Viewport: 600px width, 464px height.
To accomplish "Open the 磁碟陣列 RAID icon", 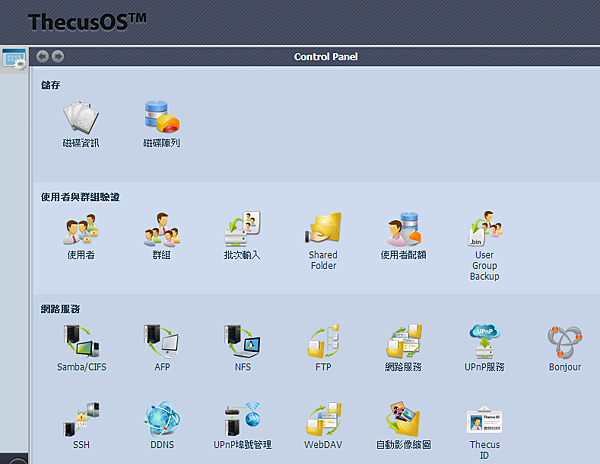I will tap(162, 117).
